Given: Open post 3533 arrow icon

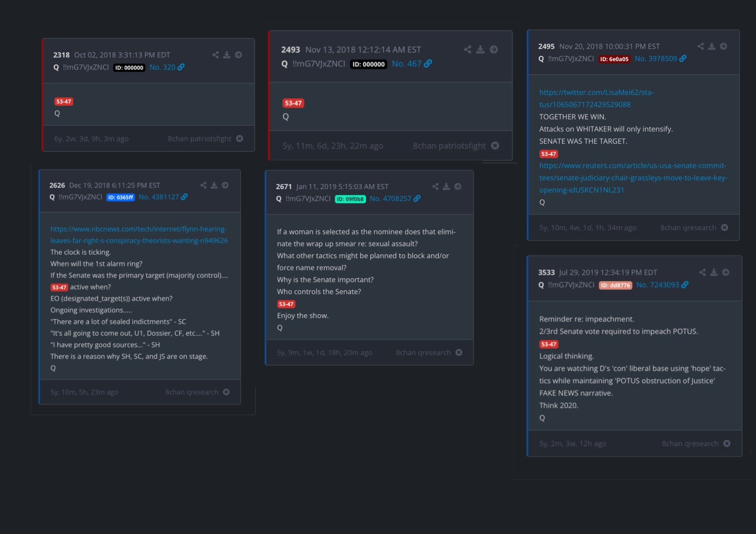Looking at the screenshot, I should tap(726, 273).
